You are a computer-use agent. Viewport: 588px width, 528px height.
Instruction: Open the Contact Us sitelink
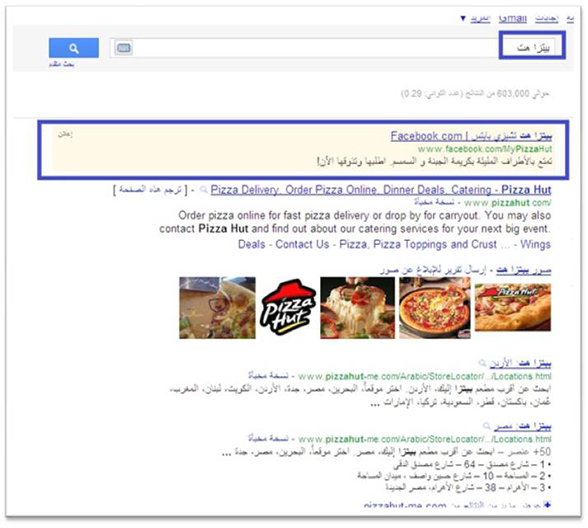tap(302, 244)
